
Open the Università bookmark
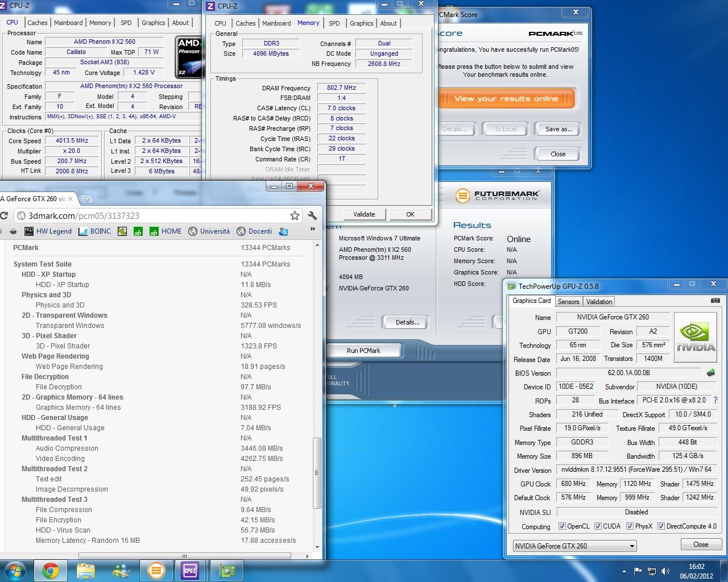pos(209,231)
